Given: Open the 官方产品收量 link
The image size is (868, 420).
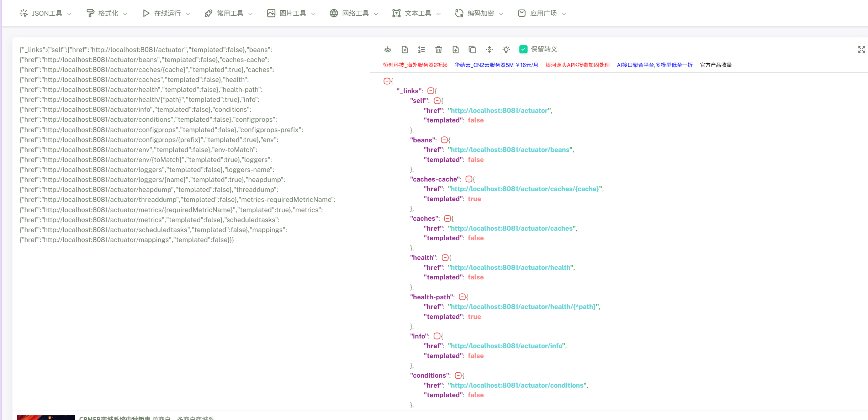Looking at the screenshot, I should tap(715, 65).
